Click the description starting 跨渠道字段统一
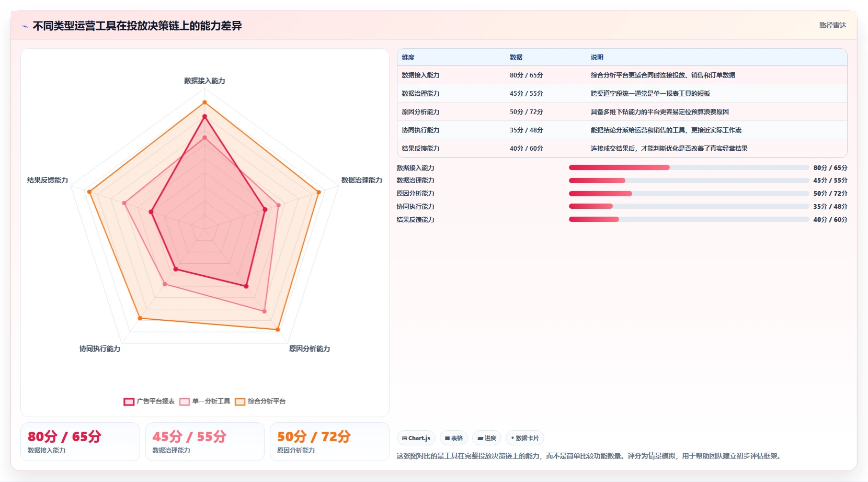868x482 pixels. pos(650,94)
